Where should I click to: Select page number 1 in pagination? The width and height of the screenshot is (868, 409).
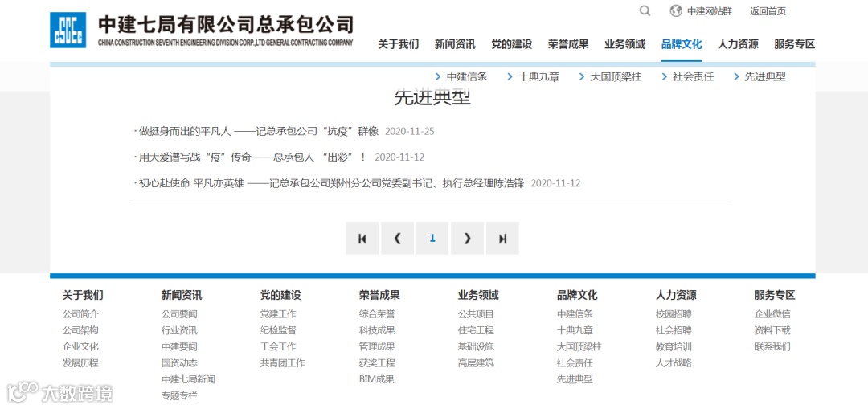tap(432, 238)
